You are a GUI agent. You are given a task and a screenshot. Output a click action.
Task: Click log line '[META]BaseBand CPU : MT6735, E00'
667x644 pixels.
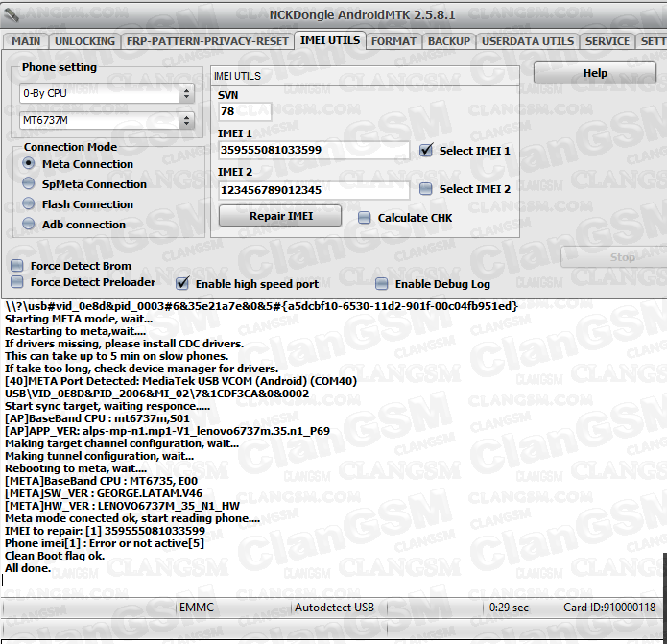tap(101, 481)
